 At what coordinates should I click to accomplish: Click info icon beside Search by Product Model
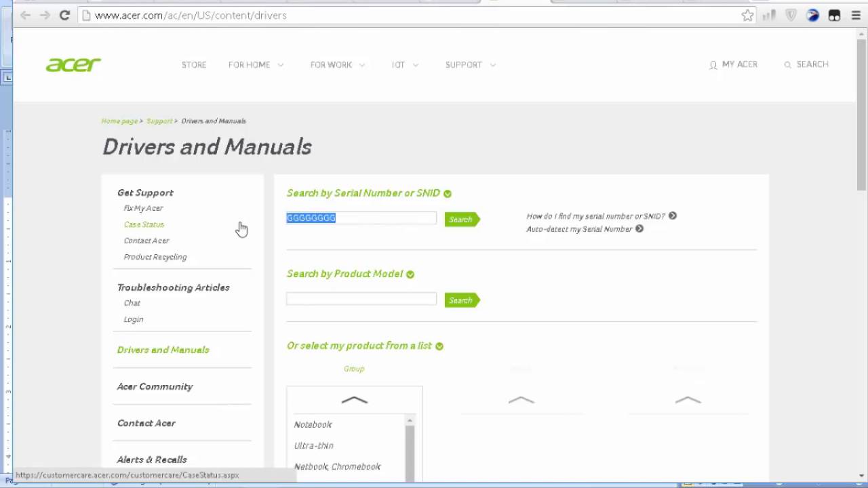410,274
